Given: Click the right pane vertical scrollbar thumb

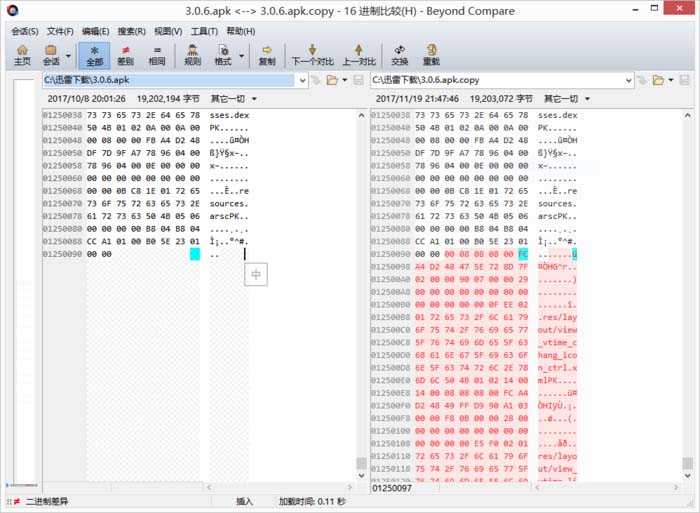Looking at the screenshot, I should tap(688, 463).
